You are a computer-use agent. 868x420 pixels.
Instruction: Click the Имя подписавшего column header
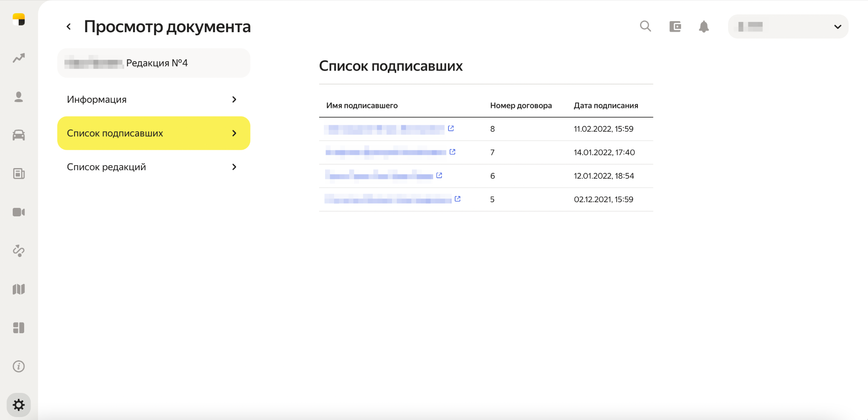tap(362, 105)
